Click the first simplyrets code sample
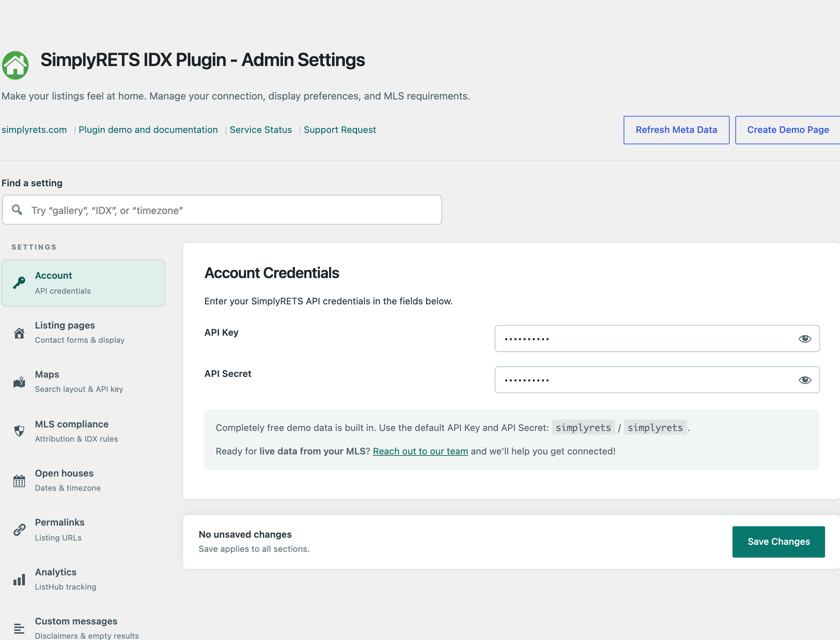 coord(583,428)
